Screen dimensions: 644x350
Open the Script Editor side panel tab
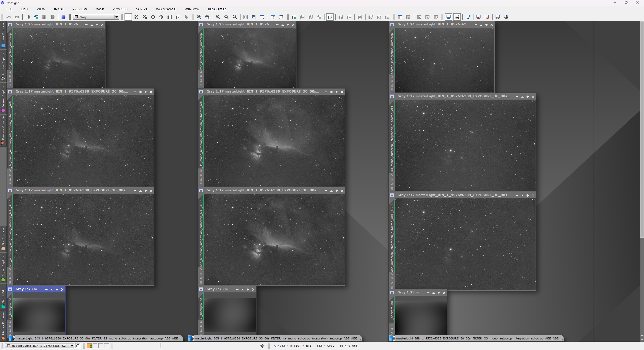coord(3,297)
